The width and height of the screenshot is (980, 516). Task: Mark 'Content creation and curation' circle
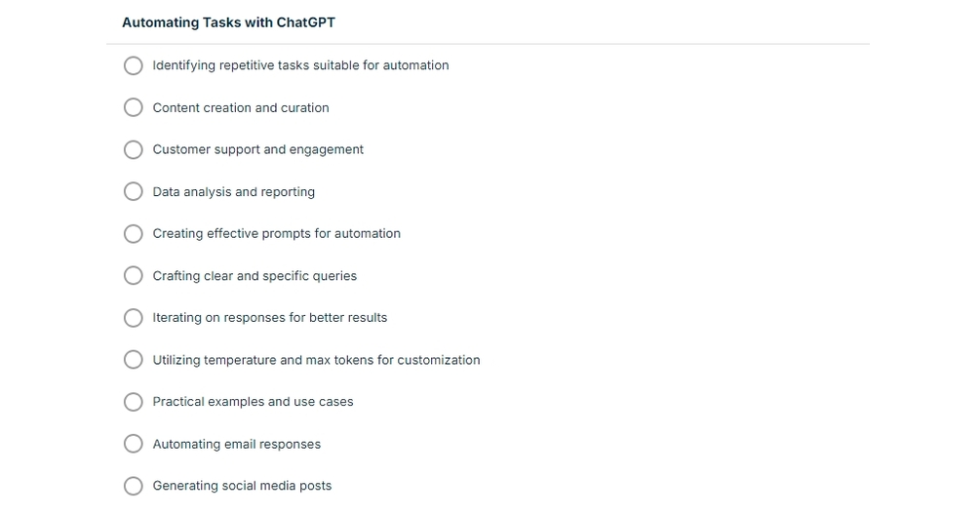pos(134,107)
